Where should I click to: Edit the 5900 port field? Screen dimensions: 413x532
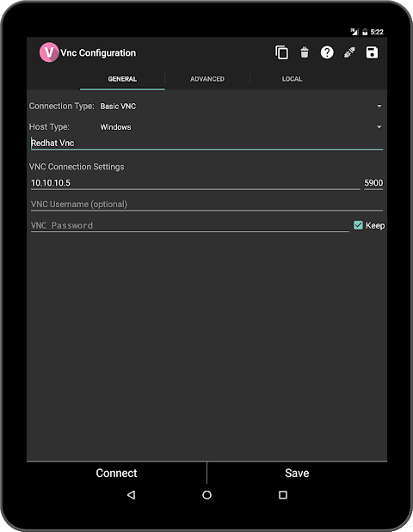tap(373, 183)
